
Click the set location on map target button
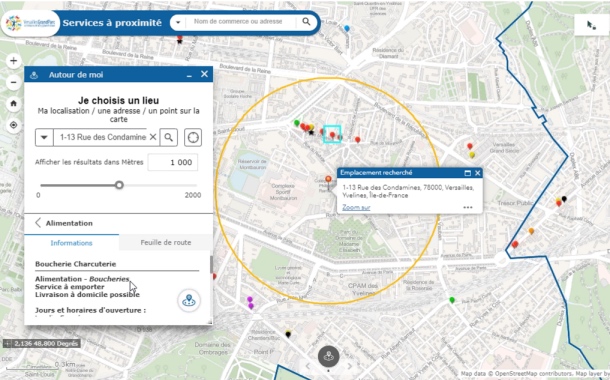tap(193, 137)
